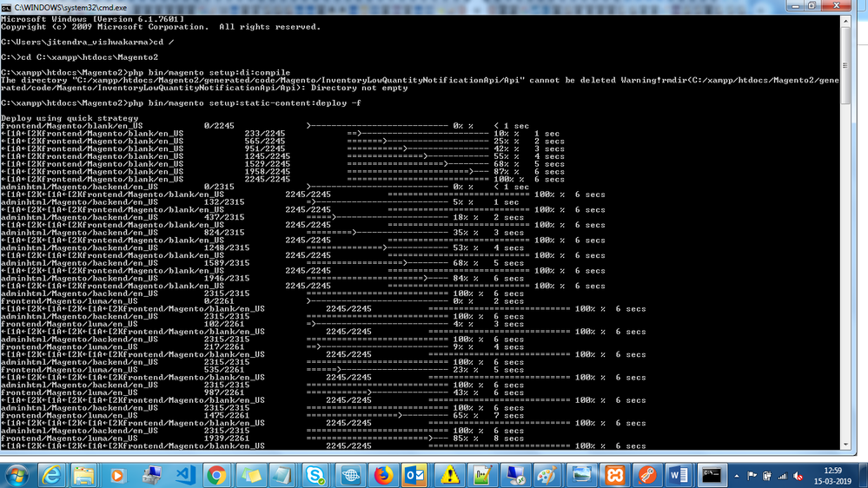Open the notepad-like app beside Sticky Notes
The height and width of the screenshot is (488, 868).
click(x=283, y=475)
